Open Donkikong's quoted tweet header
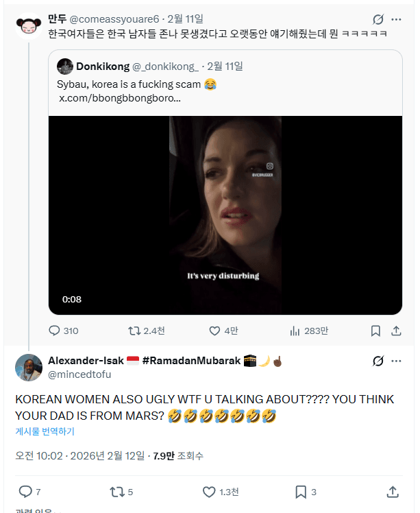 149,67
